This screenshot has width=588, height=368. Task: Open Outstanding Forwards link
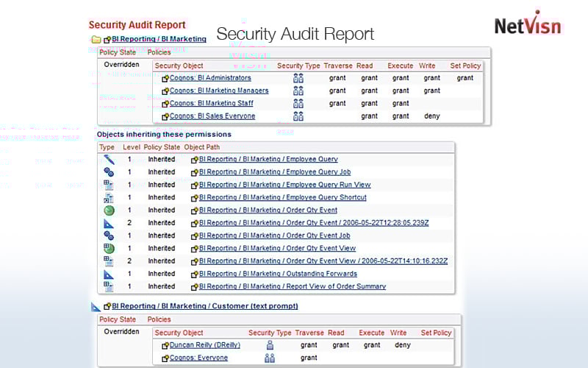coord(278,274)
